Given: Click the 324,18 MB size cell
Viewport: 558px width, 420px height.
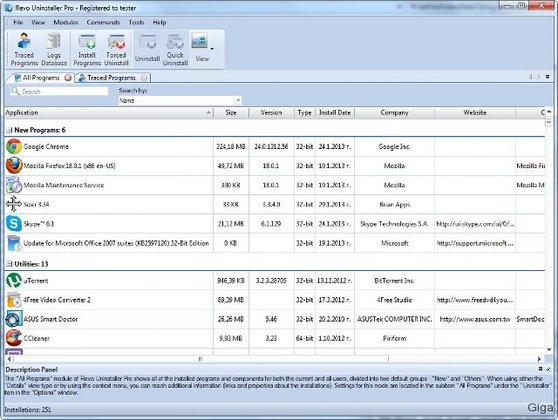Looking at the screenshot, I should 231,147.
